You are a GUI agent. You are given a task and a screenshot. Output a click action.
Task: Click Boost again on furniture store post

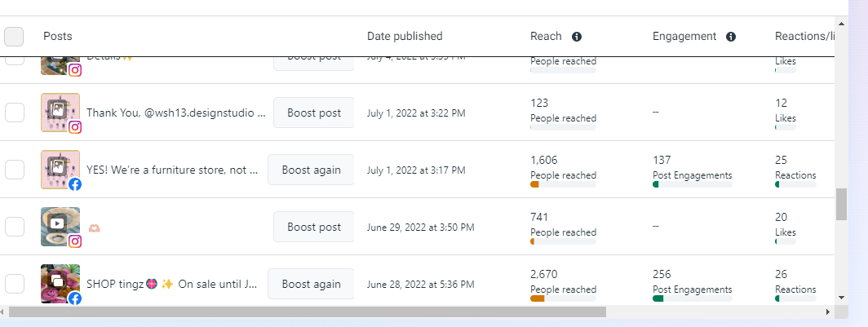[x=311, y=170]
